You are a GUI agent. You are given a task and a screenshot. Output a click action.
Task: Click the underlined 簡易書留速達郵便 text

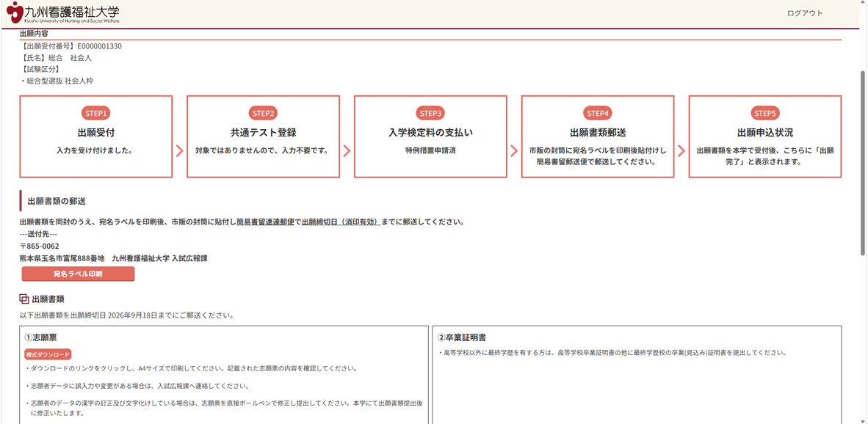[265, 223]
